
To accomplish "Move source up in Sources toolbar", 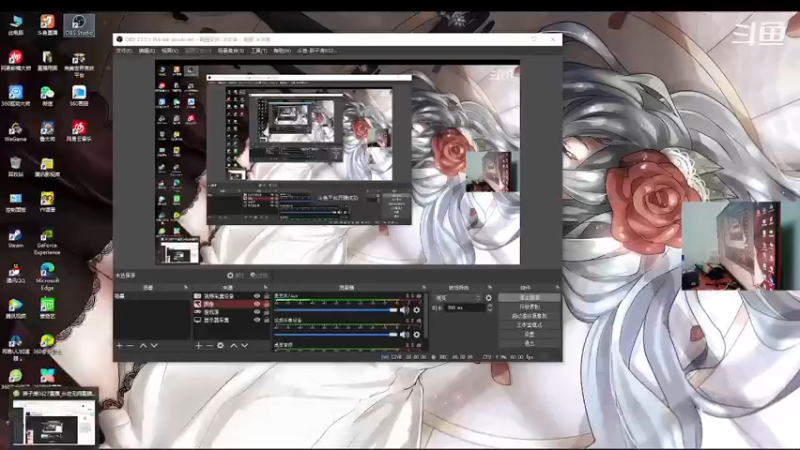I will (234, 345).
